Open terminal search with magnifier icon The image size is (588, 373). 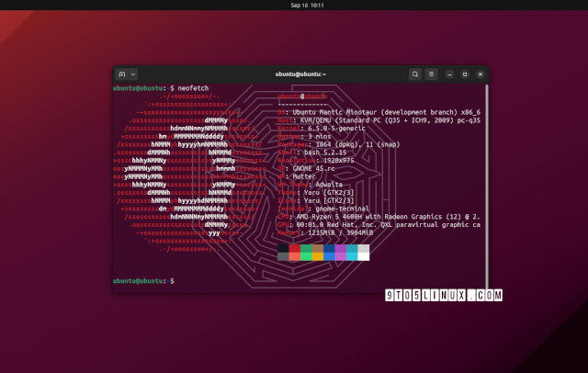(x=415, y=73)
